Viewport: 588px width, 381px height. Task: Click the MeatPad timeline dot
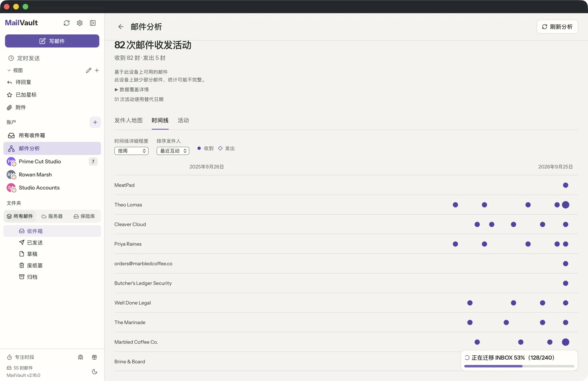click(x=566, y=185)
